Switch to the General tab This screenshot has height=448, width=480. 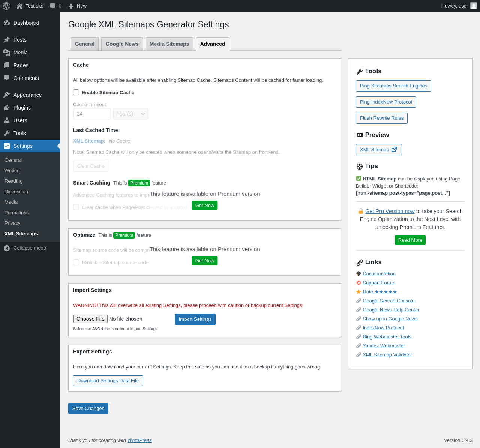[x=85, y=44]
